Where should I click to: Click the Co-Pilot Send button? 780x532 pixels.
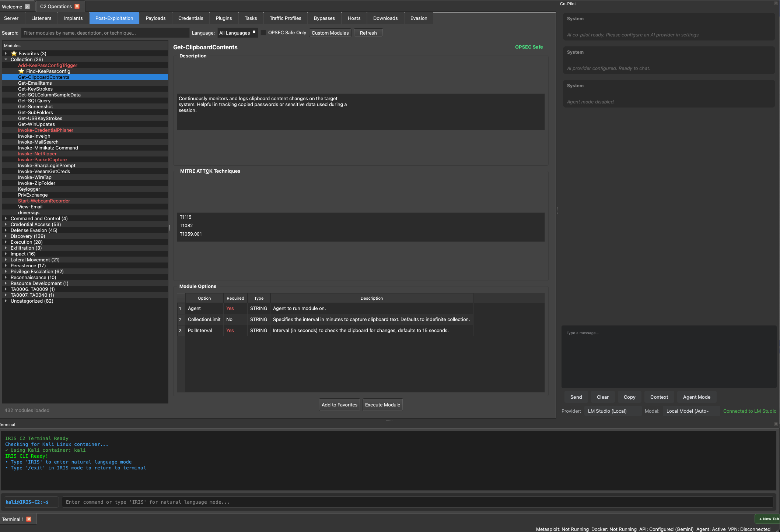tap(576, 397)
